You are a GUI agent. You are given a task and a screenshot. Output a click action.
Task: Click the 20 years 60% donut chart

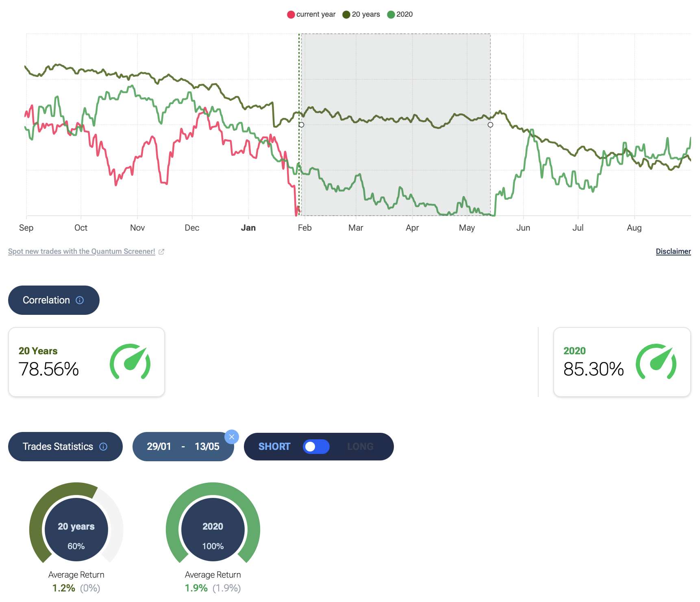click(x=76, y=529)
